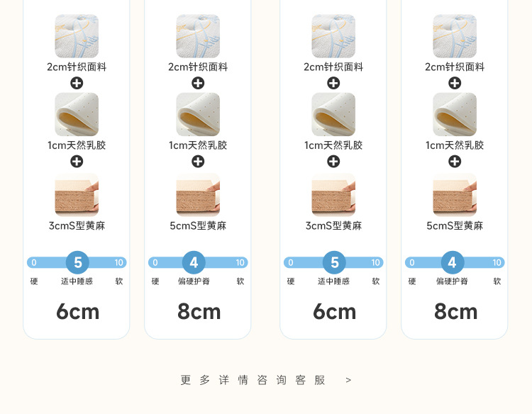
Task: Click firmness slider knob 5 in first card
Action: pyautogui.click(x=78, y=262)
